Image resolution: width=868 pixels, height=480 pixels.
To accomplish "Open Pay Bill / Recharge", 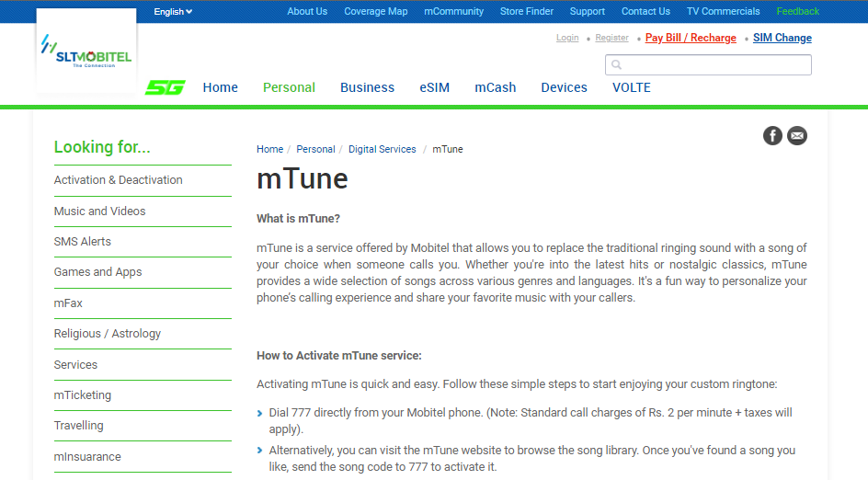I will pos(691,38).
